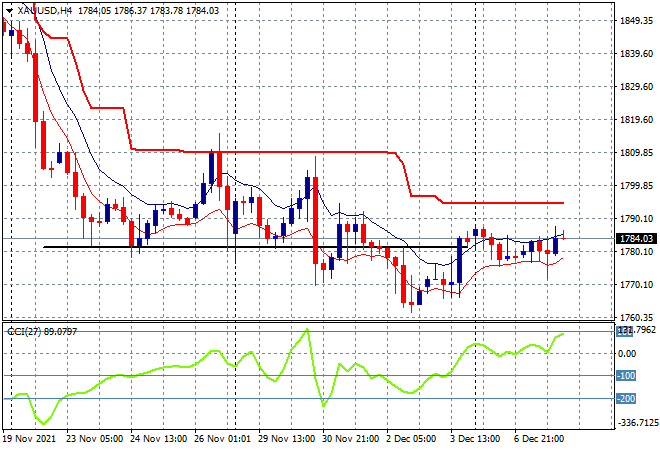Click the price axis value 1819.60
The width and height of the screenshot is (660, 450).
[x=636, y=120]
